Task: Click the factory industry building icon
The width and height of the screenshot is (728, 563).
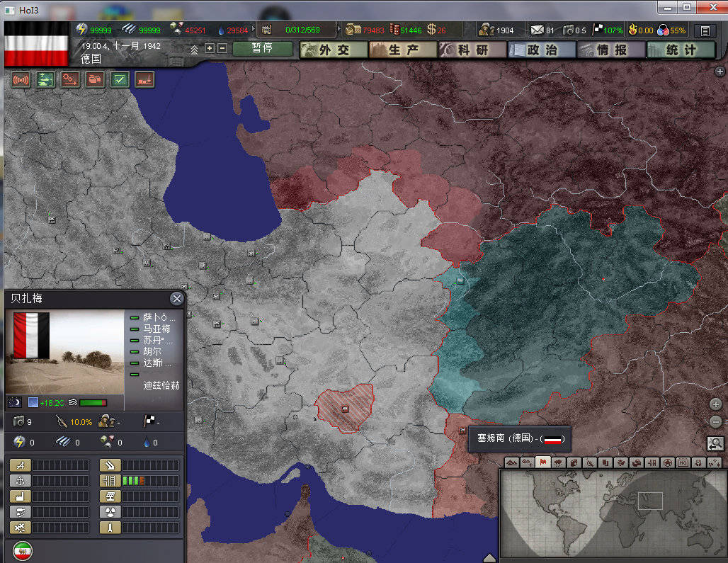Action: [21, 496]
